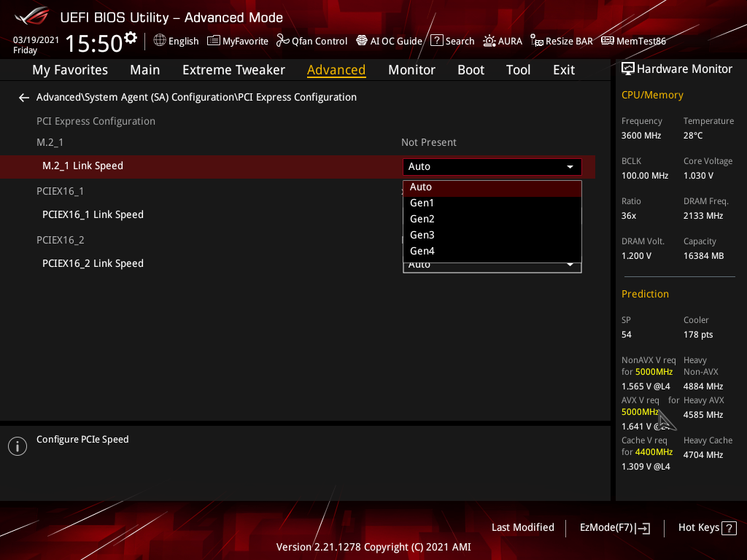The image size is (747, 560).
Task: Click the 03/19/2021 date
Action: [36, 40]
